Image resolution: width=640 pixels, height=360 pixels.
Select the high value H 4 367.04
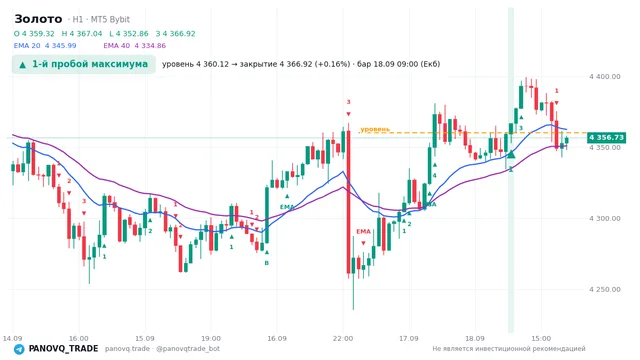(x=82, y=33)
